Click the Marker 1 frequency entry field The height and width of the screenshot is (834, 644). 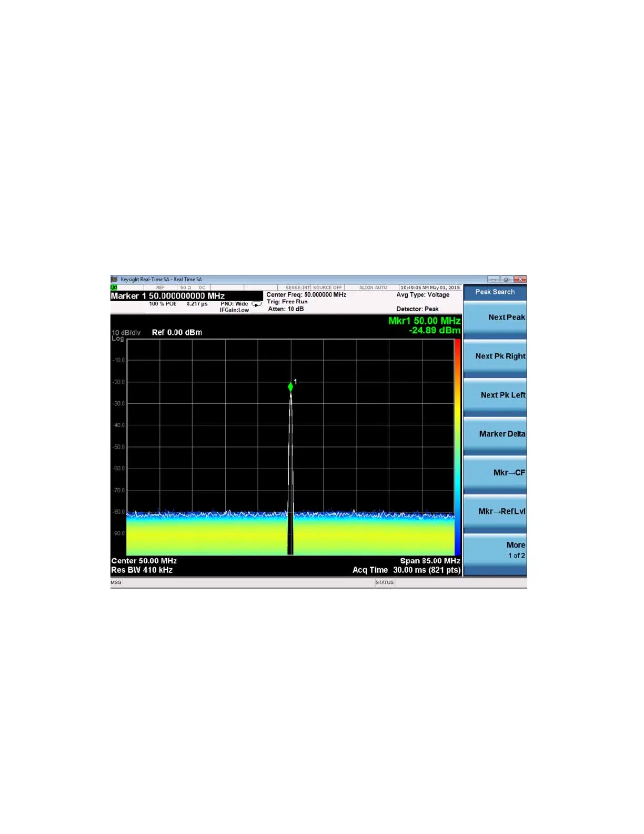[x=186, y=296]
